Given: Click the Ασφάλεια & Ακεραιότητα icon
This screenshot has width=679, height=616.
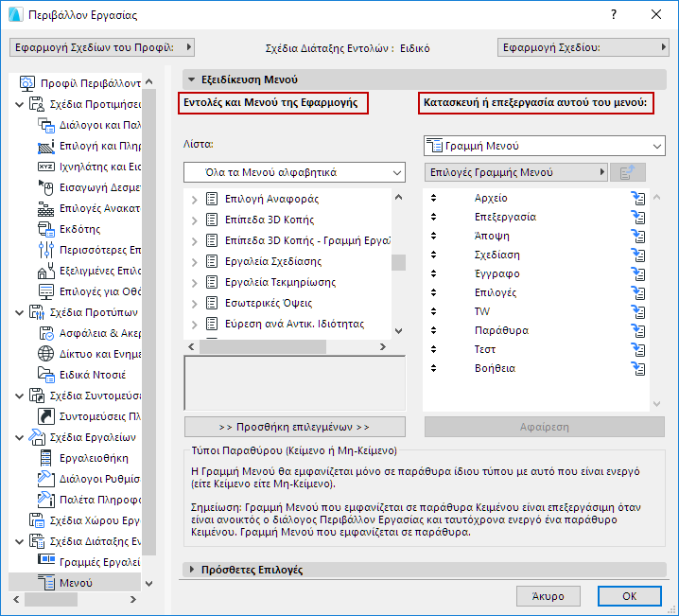Looking at the screenshot, I should 46,333.
